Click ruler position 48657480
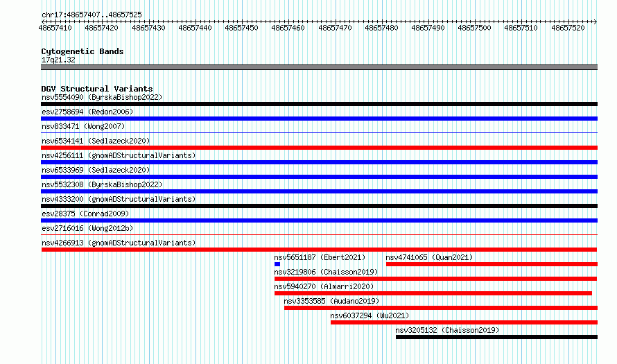This screenshot has width=617, height=364. tap(381, 28)
